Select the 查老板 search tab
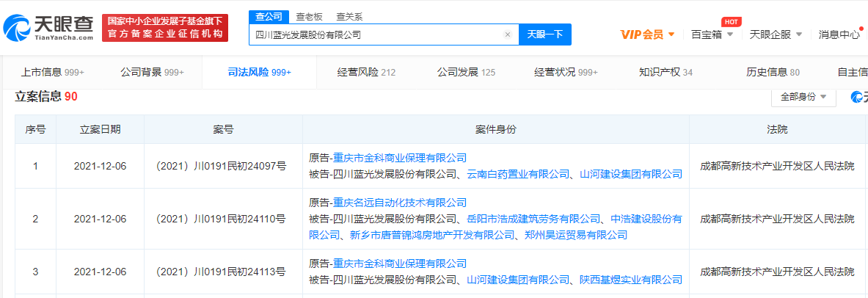868x298 pixels. coord(310,17)
